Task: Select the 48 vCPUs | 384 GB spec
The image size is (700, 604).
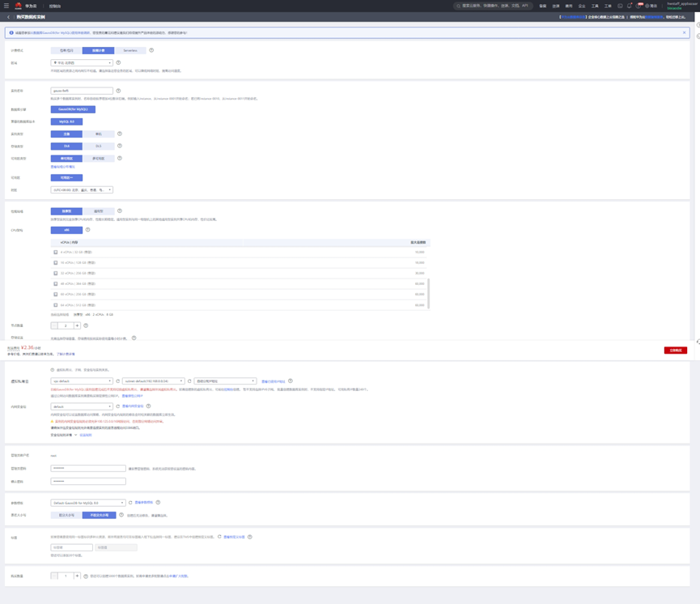Action: [x=56, y=283]
